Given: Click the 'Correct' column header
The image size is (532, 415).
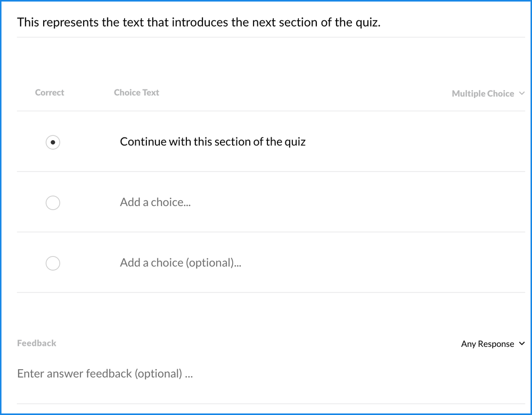Looking at the screenshot, I should (50, 93).
